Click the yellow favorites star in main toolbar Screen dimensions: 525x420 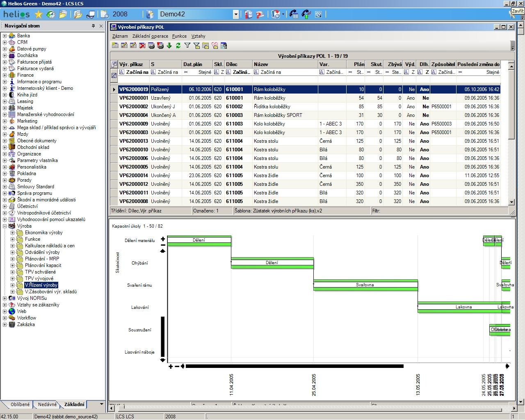(39, 14)
